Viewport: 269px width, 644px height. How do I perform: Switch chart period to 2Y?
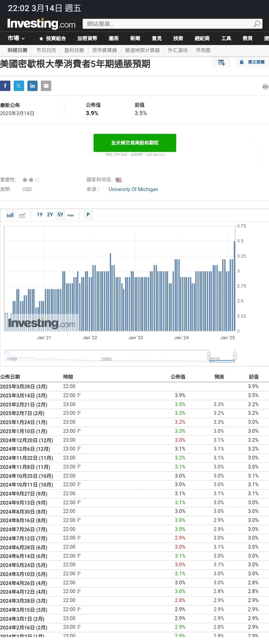(x=50, y=215)
